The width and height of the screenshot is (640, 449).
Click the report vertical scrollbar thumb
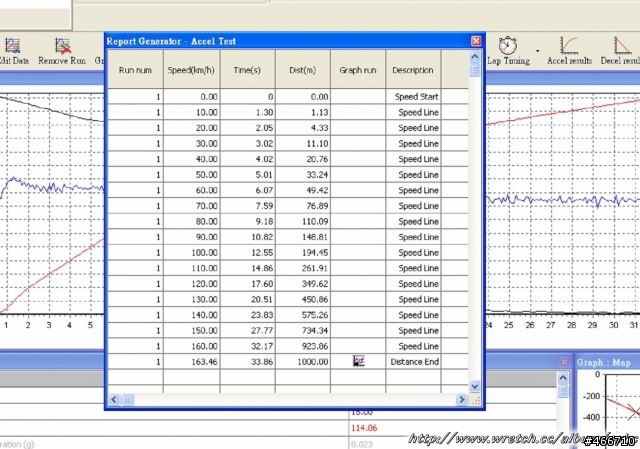tap(475, 70)
